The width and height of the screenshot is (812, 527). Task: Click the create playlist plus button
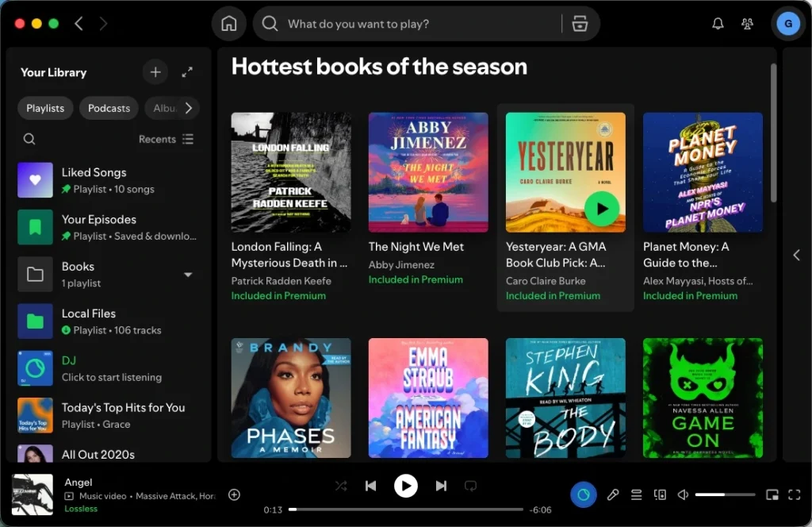(x=155, y=72)
